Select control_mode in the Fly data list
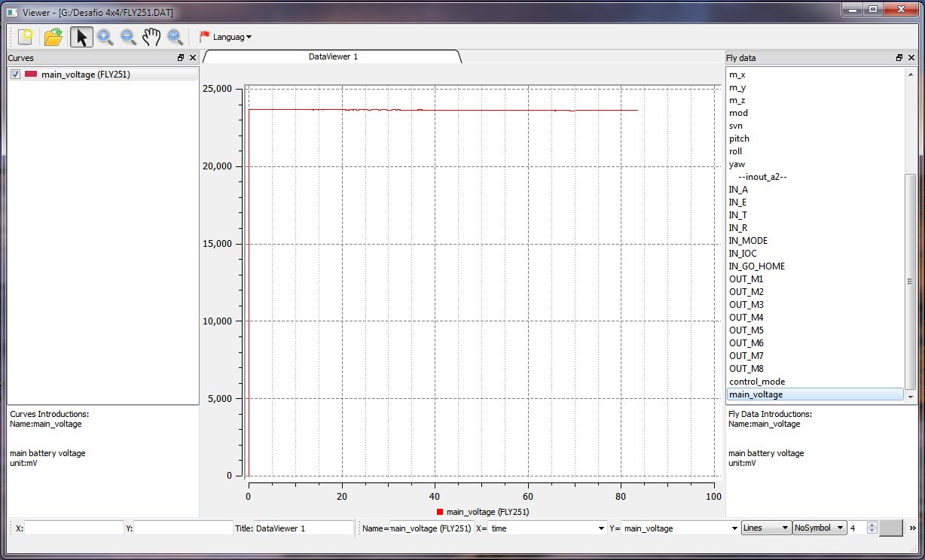 pos(756,382)
